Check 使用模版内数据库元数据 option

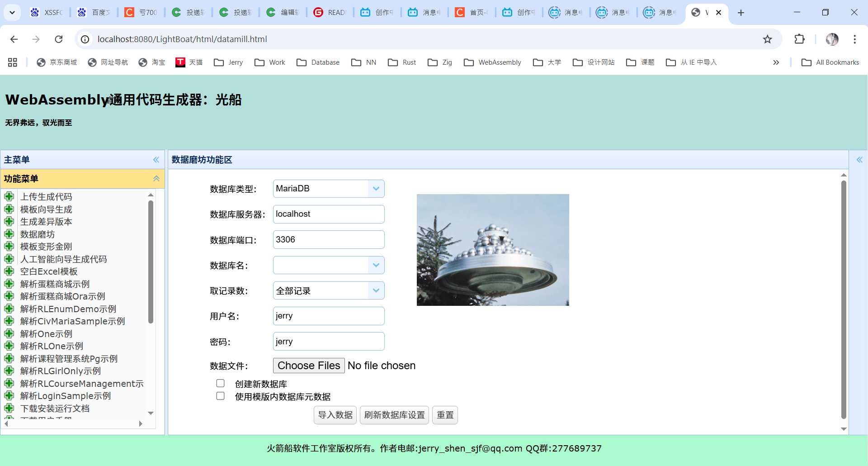220,395
